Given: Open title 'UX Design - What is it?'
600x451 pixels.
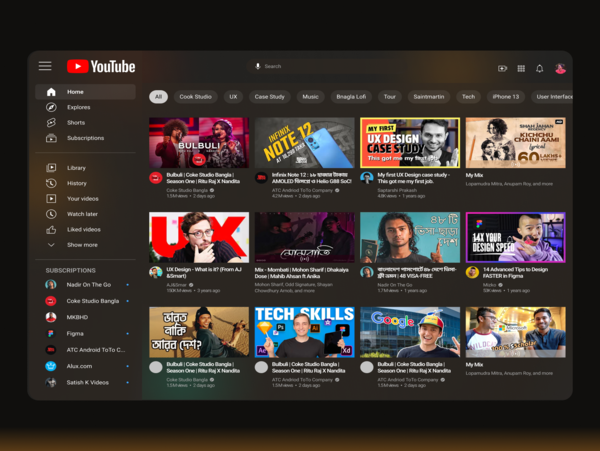Looking at the screenshot, I should [204, 273].
